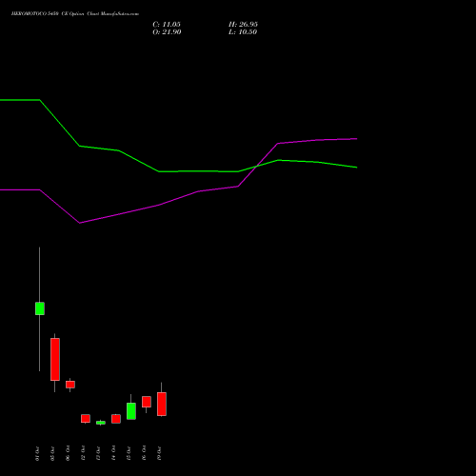Screen dimensions: 476x476
Task: Click the 16 Oct date label
Action: tap(144, 453)
